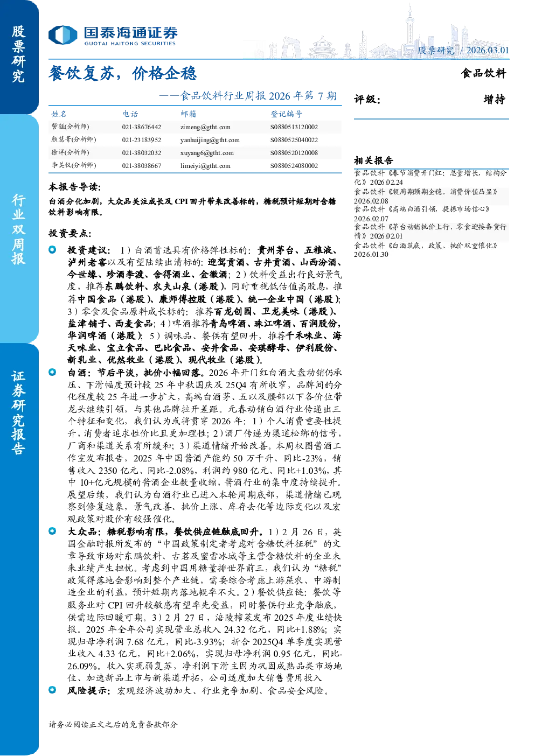Open related report 茅台动销批价上行
This screenshot has width=535, height=756.
(430, 231)
